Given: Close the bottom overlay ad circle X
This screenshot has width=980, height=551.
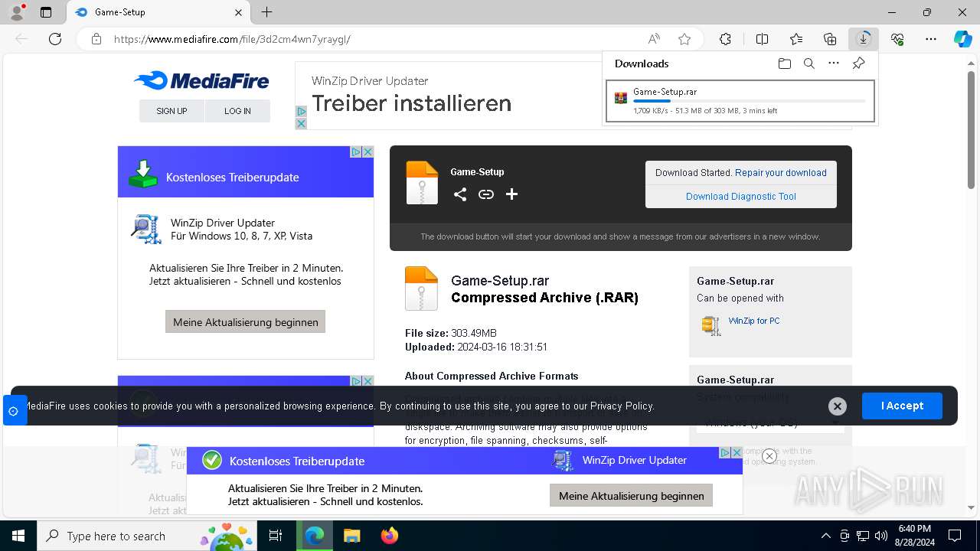Looking at the screenshot, I should [x=769, y=456].
